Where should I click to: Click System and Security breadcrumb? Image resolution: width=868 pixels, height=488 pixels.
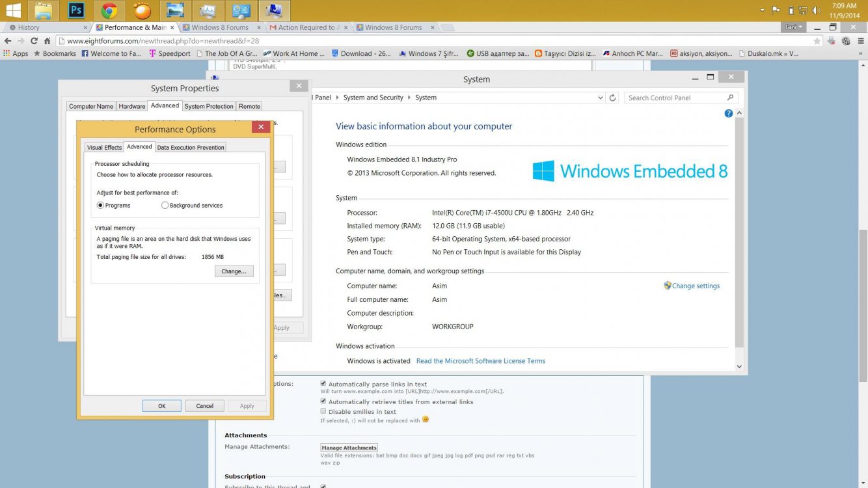pos(373,98)
